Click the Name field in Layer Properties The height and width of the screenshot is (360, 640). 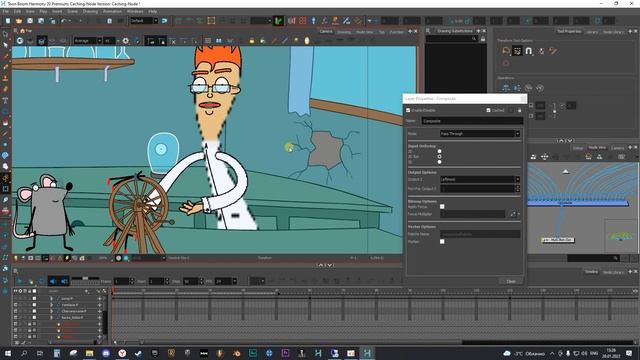[x=472, y=121]
